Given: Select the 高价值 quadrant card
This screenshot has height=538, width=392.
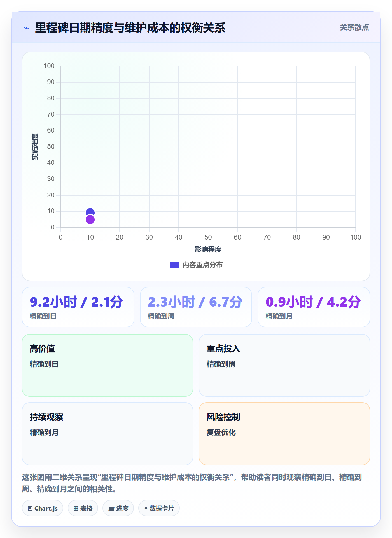Looking at the screenshot, I should (108, 365).
